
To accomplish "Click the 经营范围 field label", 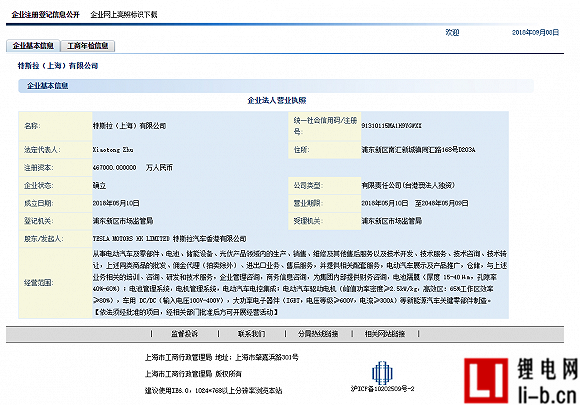I will (x=39, y=283).
